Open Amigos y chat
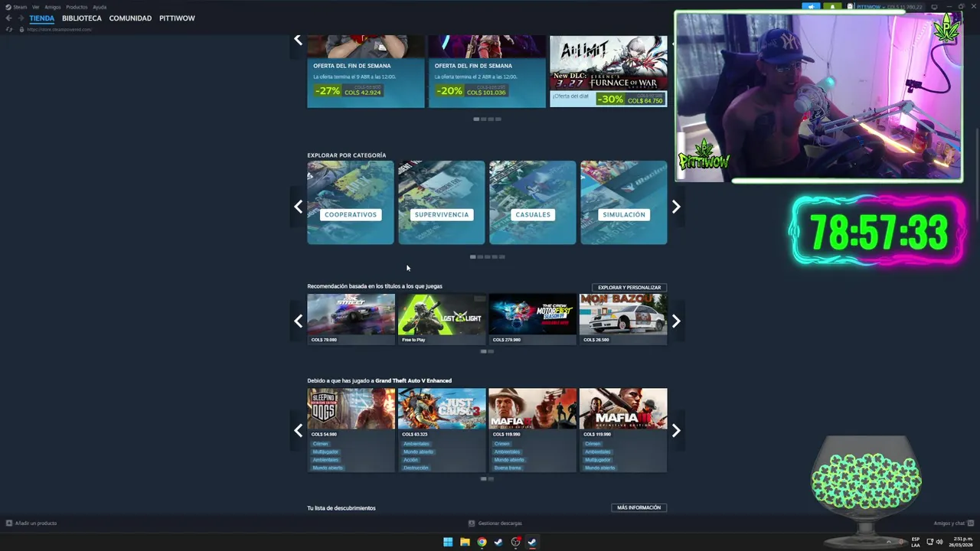The height and width of the screenshot is (551, 980). 953,523
